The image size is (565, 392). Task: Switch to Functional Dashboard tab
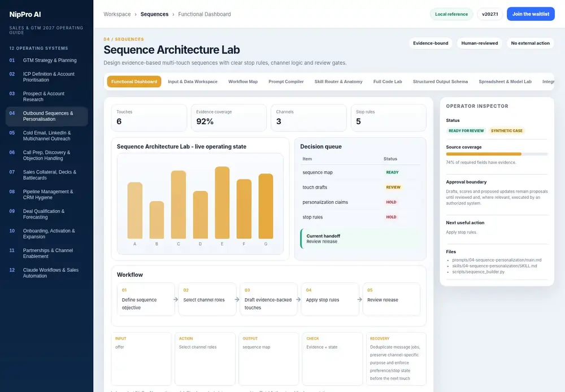tap(134, 82)
